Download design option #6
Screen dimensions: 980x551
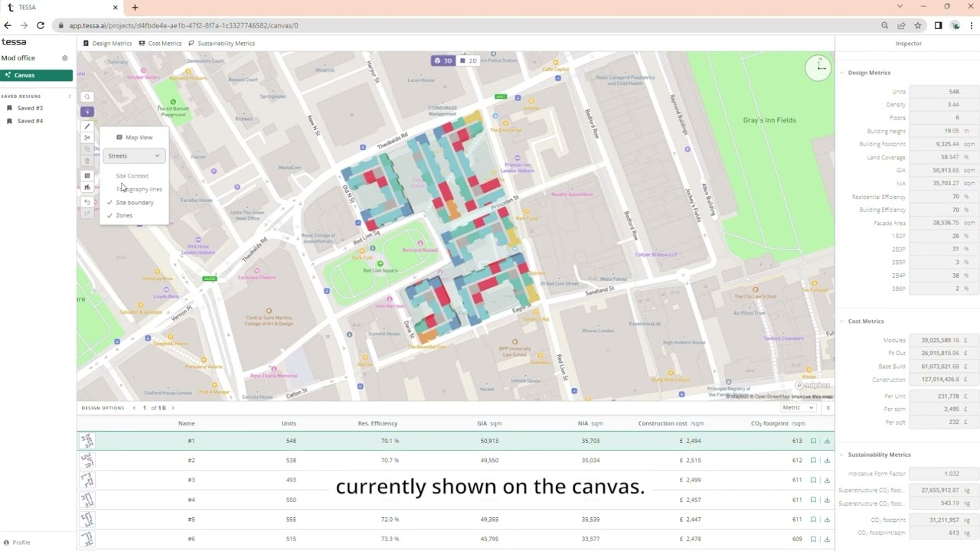pyautogui.click(x=827, y=539)
